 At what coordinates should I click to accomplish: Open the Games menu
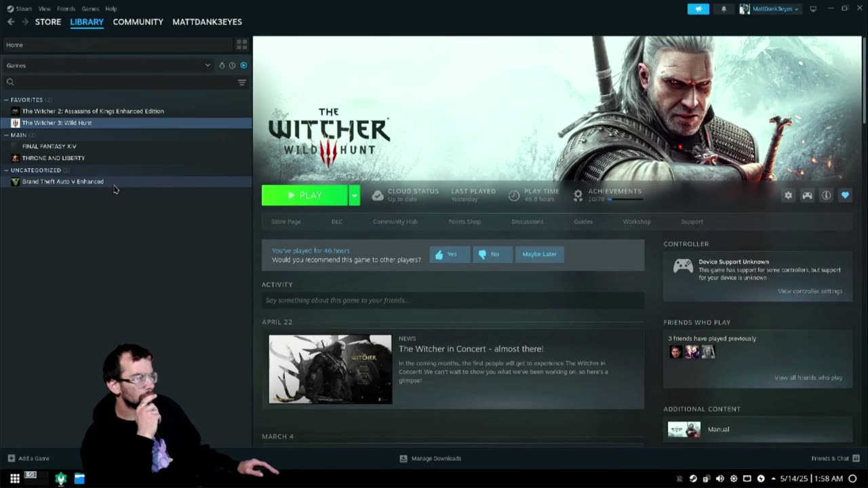click(90, 9)
